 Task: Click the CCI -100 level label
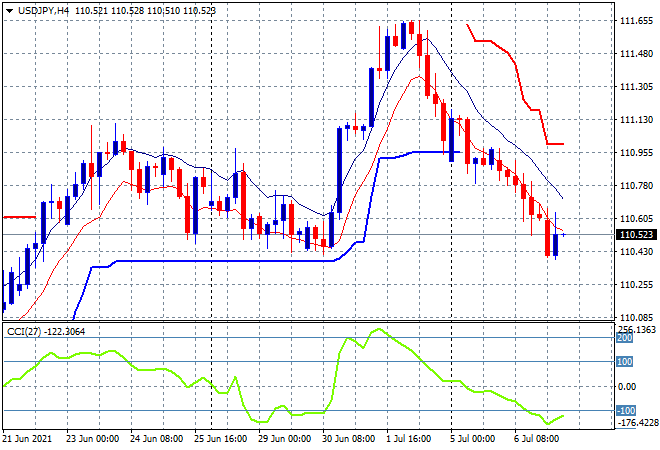626,410
